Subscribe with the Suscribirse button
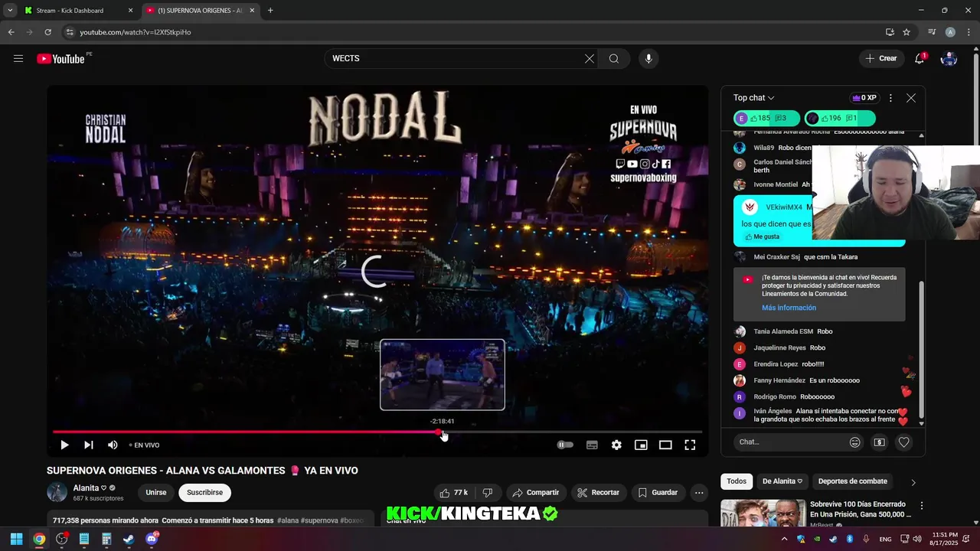The width and height of the screenshot is (980, 551). pos(204,492)
